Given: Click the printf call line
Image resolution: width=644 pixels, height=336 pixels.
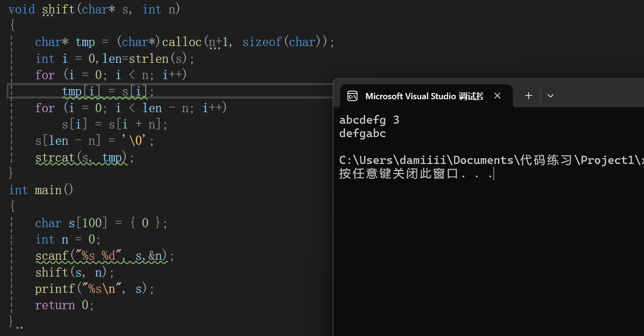Looking at the screenshot, I should click(95, 289).
